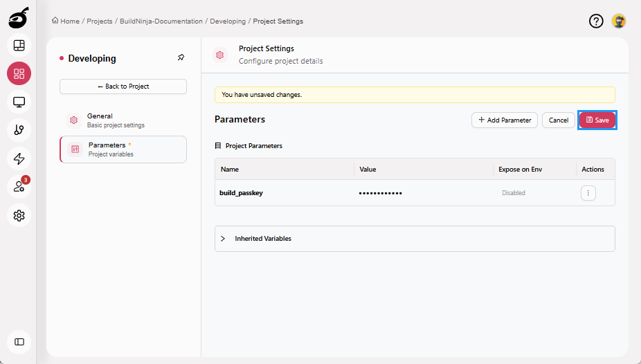
Task: Click the Cancel button
Action: pyautogui.click(x=559, y=120)
